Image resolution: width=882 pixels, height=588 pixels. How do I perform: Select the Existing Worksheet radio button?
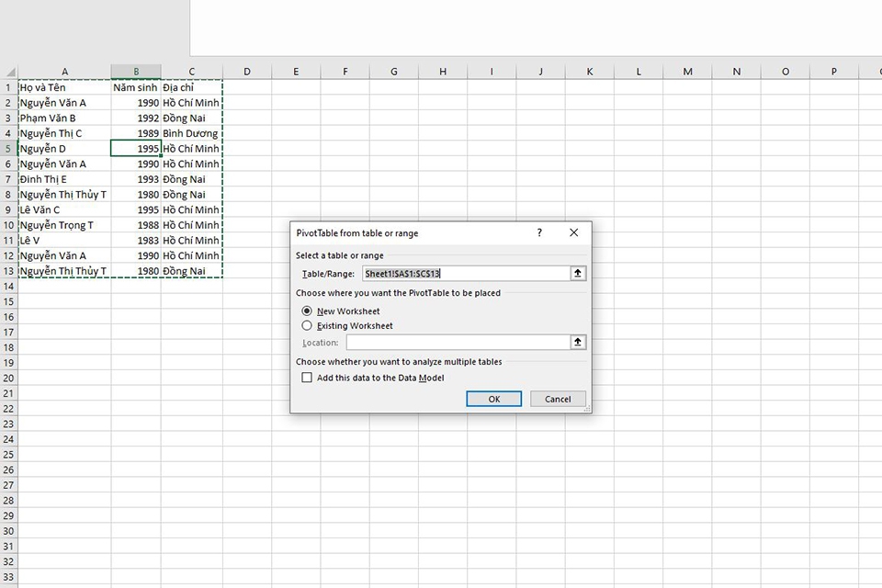(307, 325)
